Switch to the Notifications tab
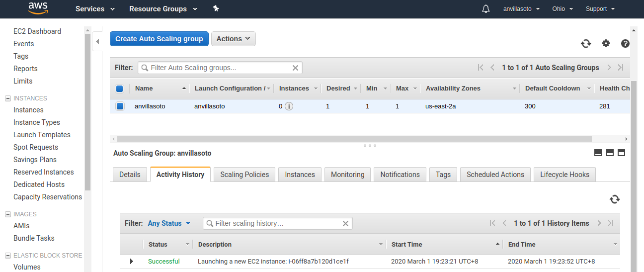 point(400,175)
